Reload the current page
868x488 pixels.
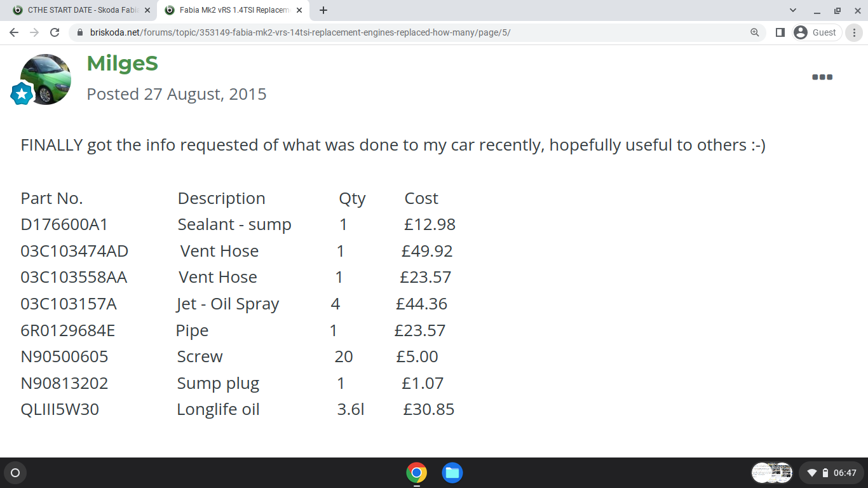pyautogui.click(x=55, y=32)
